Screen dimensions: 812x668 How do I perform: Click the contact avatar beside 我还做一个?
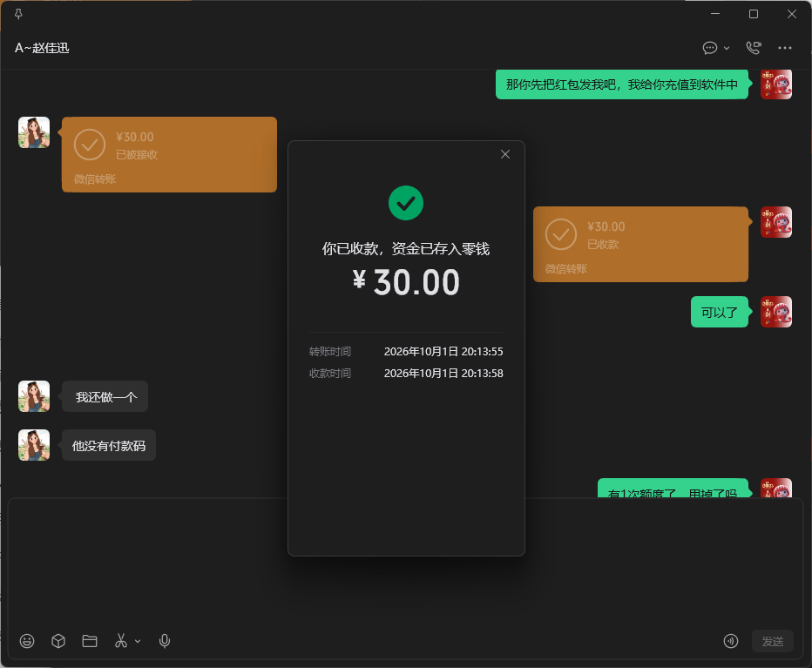(x=34, y=396)
